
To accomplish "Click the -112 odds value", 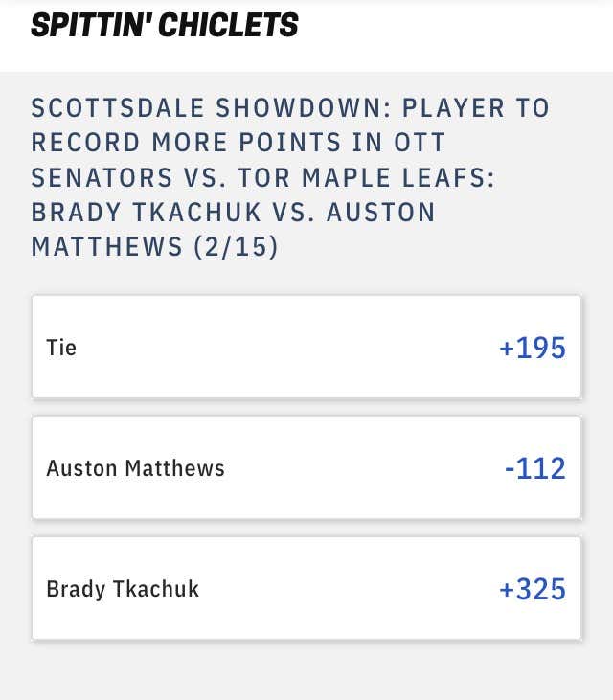I will click(x=535, y=468).
